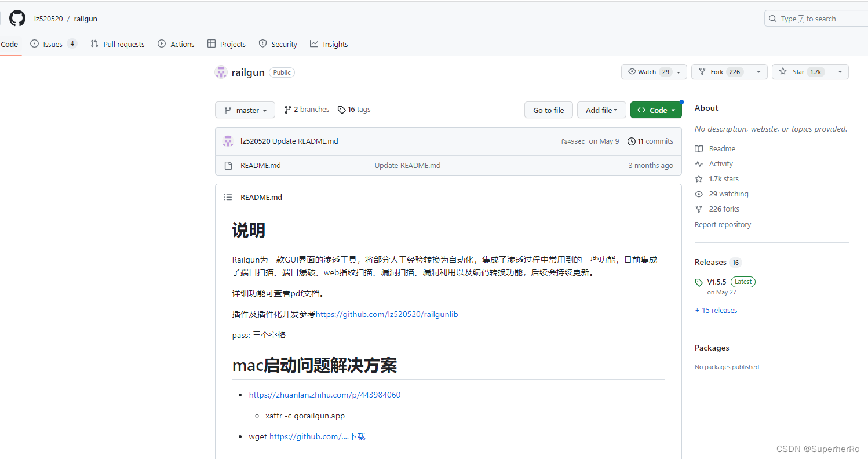Show the '+ 15 releases' link
The height and width of the screenshot is (459, 868).
coord(716,311)
